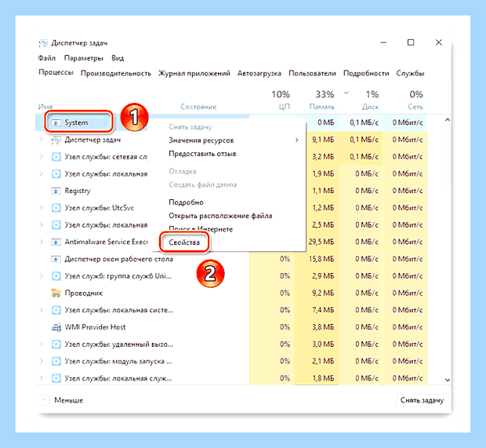Image resolution: width=486 pixels, height=448 pixels.
Task: Expand Узел службы: сетевая row
Action: pyautogui.click(x=42, y=157)
